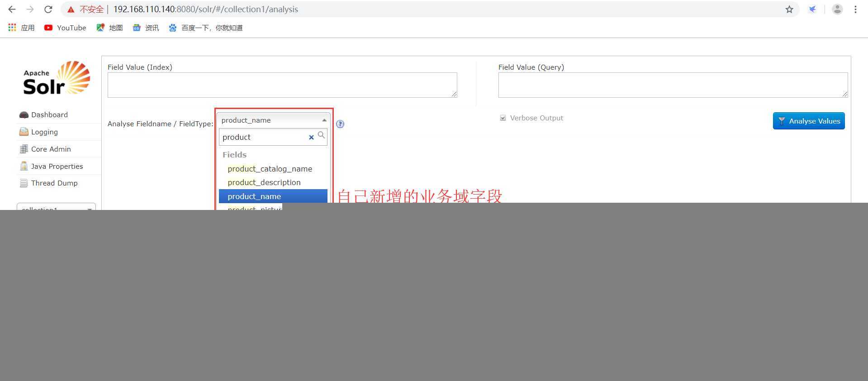The height and width of the screenshot is (381, 868).
Task: Open the 百度一下，你就知道 bookmark
Action: tap(206, 28)
